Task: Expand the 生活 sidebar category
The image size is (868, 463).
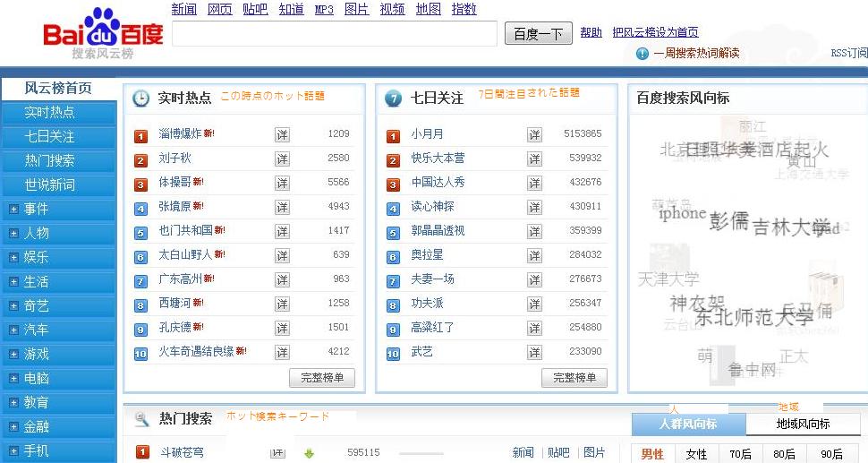Action: [x=13, y=282]
